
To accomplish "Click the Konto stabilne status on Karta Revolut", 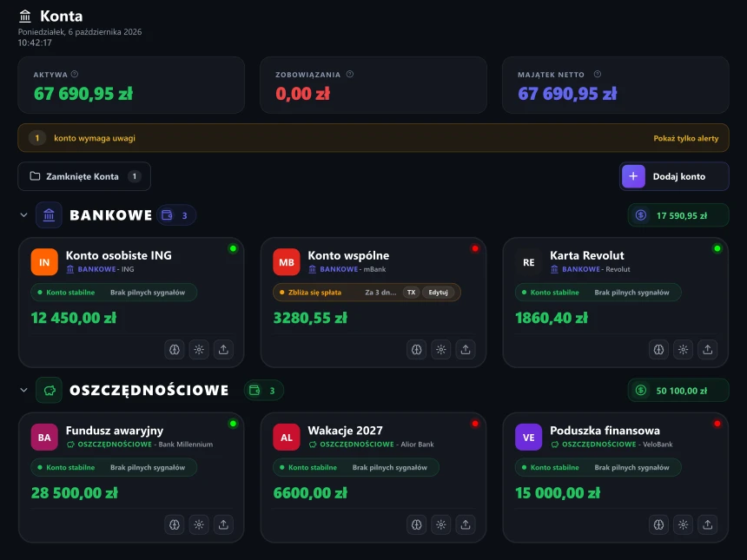I will 554,293.
